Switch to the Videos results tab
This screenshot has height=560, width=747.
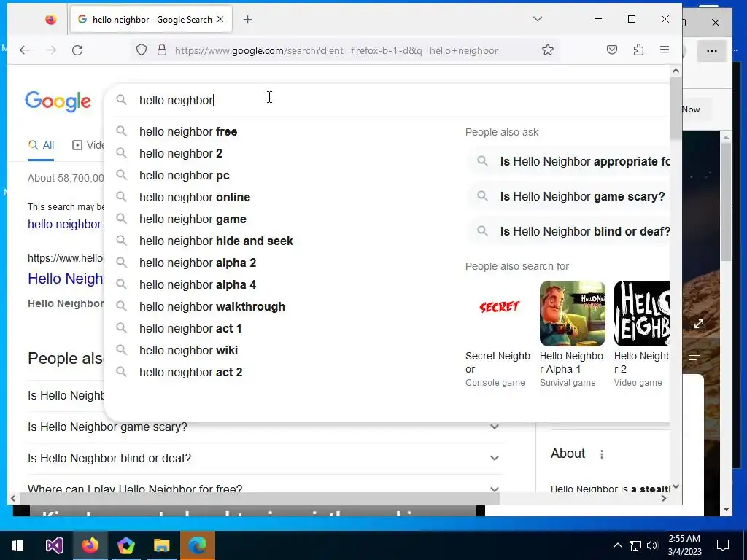(88, 145)
